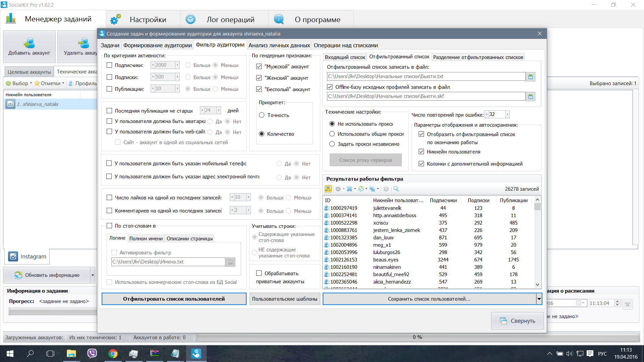Click the Свернуть button

[x=517, y=321]
